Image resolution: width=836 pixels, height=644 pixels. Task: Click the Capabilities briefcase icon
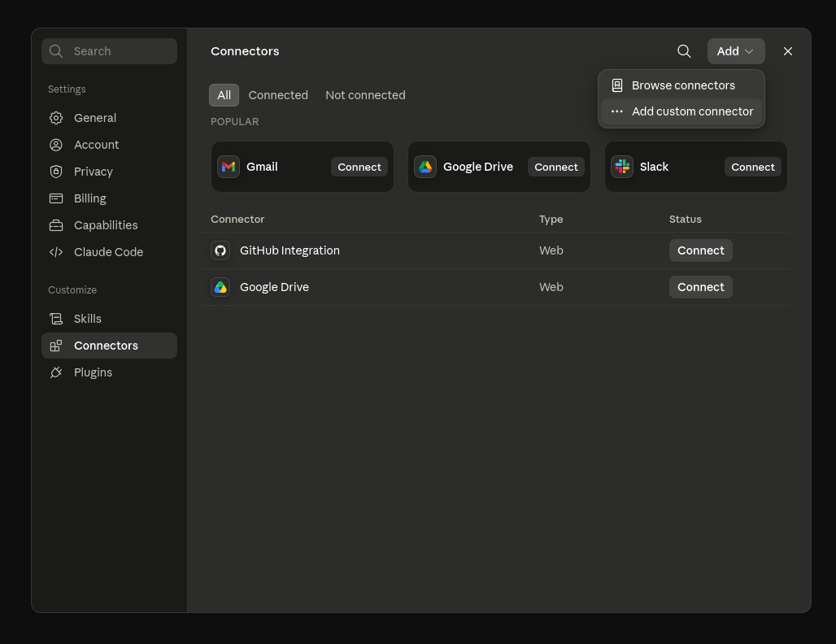(56, 225)
